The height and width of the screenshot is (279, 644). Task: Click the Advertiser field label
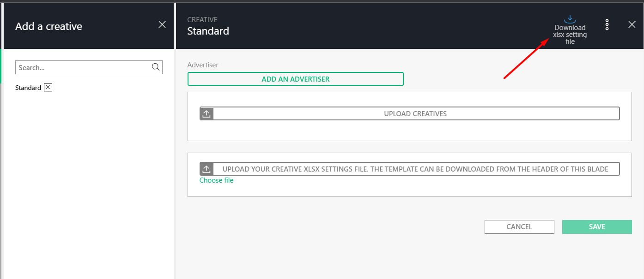click(x=203, y=65)
